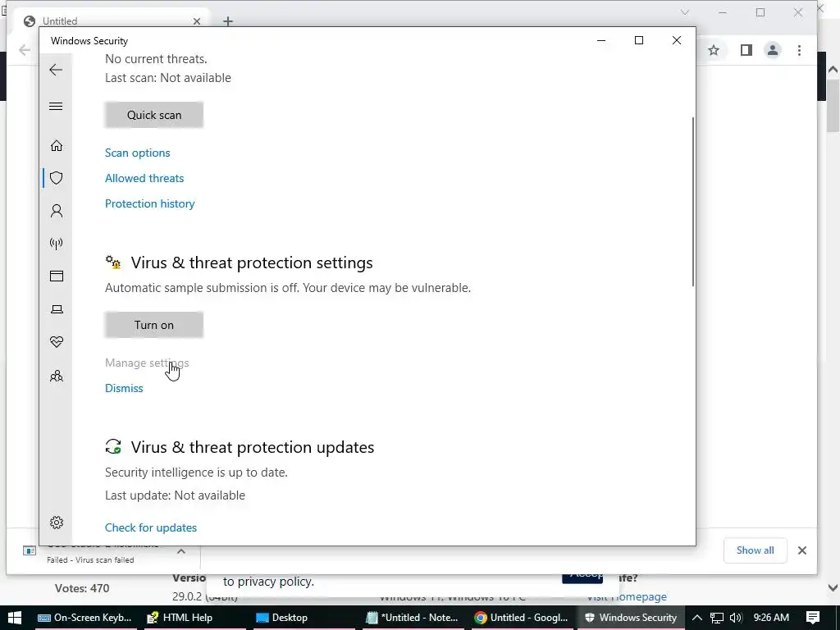The width and height of the screenshot is (840, 630).
Task: Open Windows Security settings gear
Action: pos(57,523)
